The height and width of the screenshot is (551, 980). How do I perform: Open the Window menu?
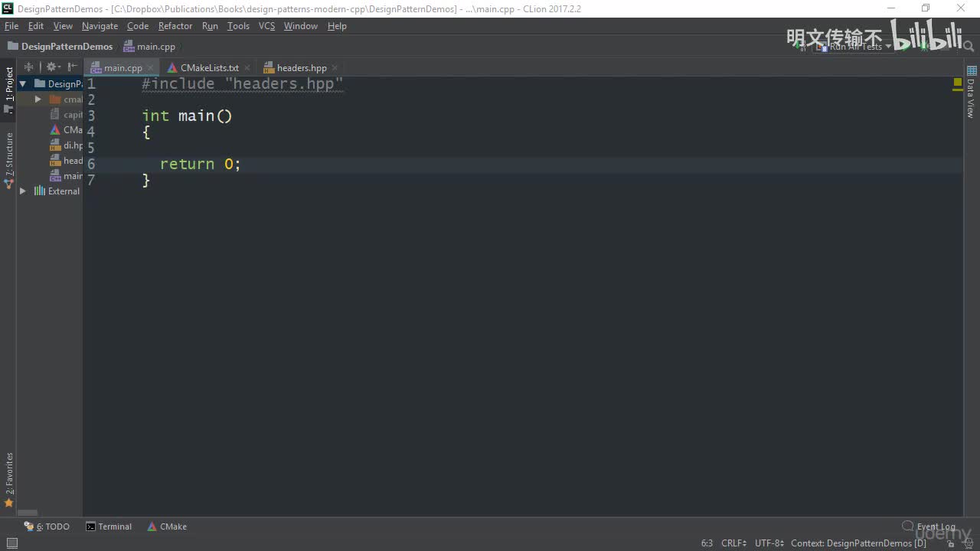click(x=301, y=26)
